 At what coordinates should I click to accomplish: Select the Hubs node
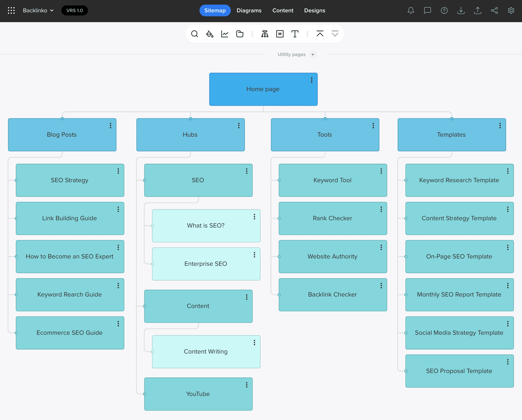[x=191, y=135]
